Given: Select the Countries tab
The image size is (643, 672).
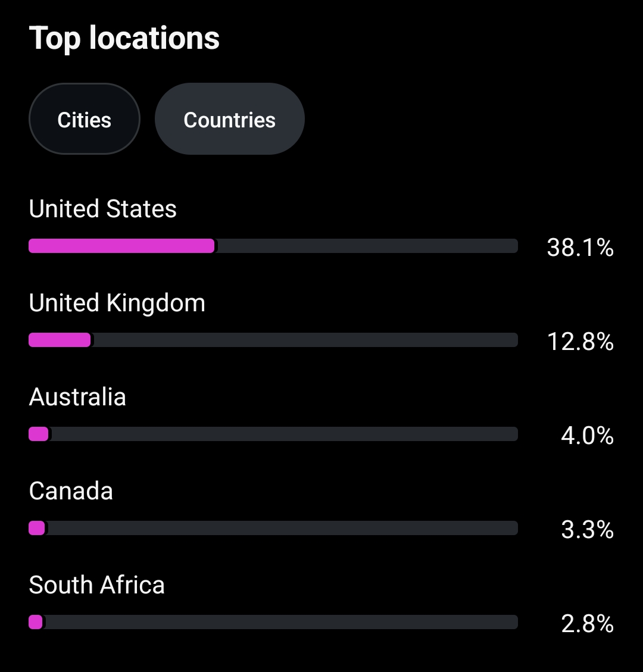Looking at the screenshot, I should pyautogui.click(x=229, y=120).
